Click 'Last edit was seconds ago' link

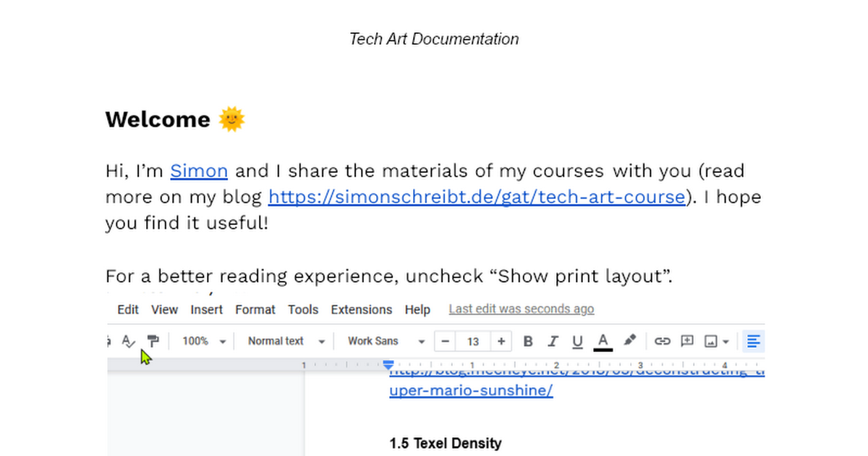click(522, 309)
